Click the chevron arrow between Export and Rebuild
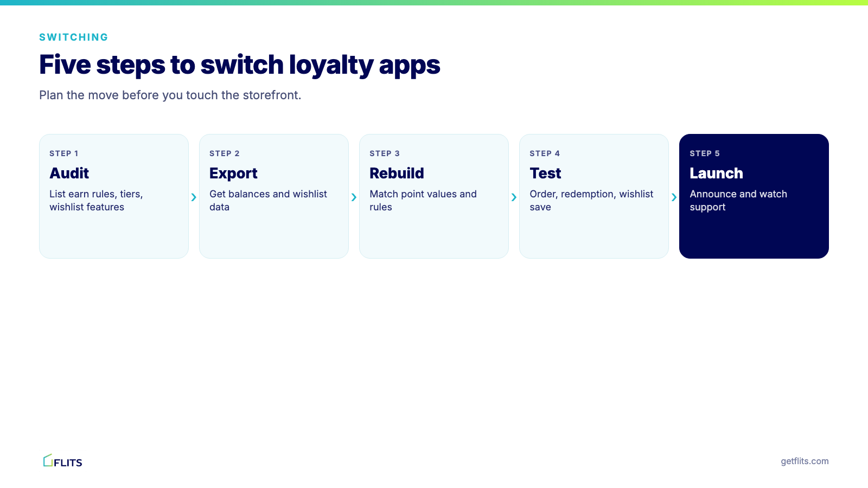 (354, 197)
